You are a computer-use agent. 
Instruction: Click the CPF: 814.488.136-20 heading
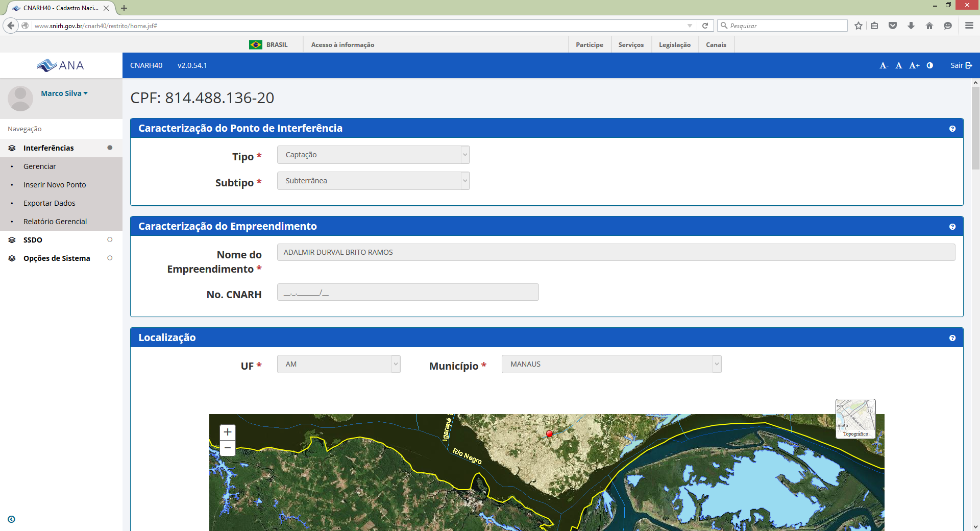(202, 98)
